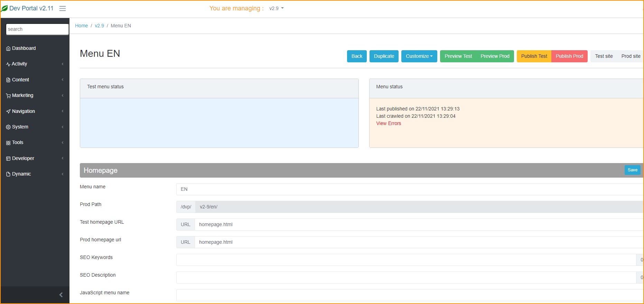Click the Dashboard home icon in sidebar
This screenshot has height=304, width=644.
[x=8, y=48]
